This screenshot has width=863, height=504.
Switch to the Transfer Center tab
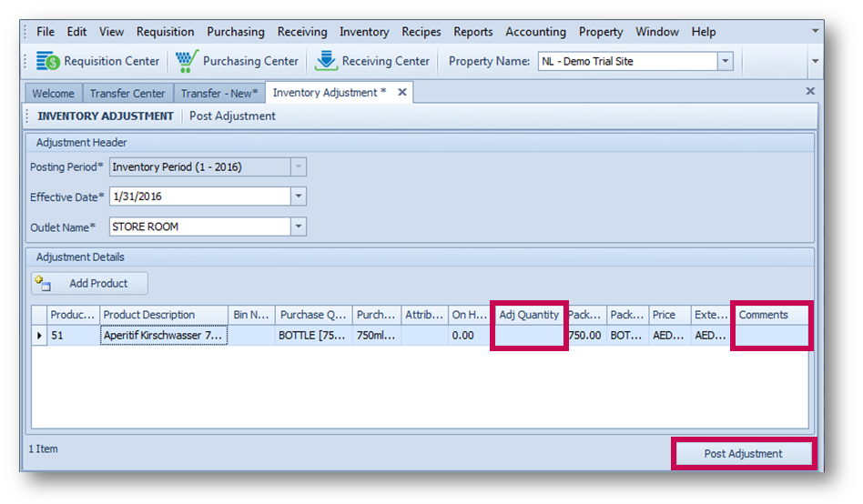(127, 94)
